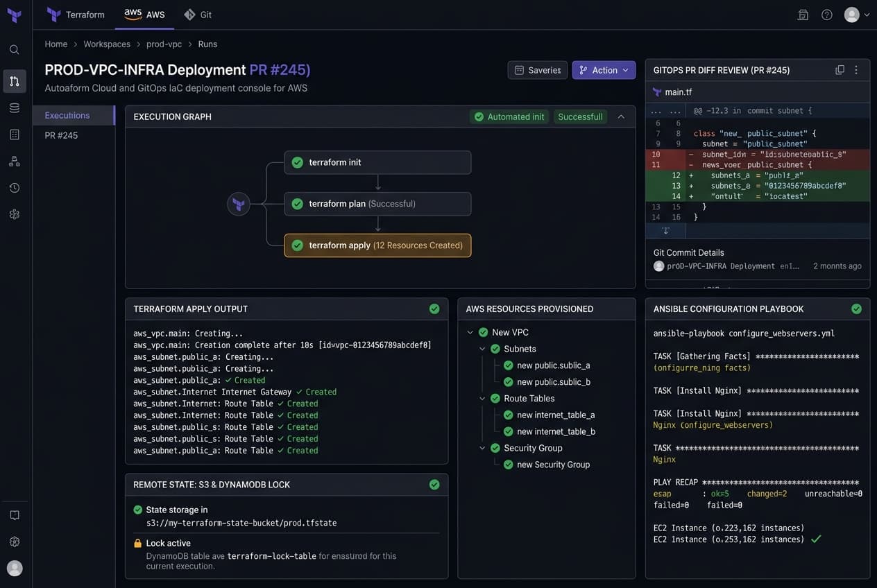This screenshot has height=588, width=877.
Task: Open the network hierarchy icon in sidebar
Action: 15,161
